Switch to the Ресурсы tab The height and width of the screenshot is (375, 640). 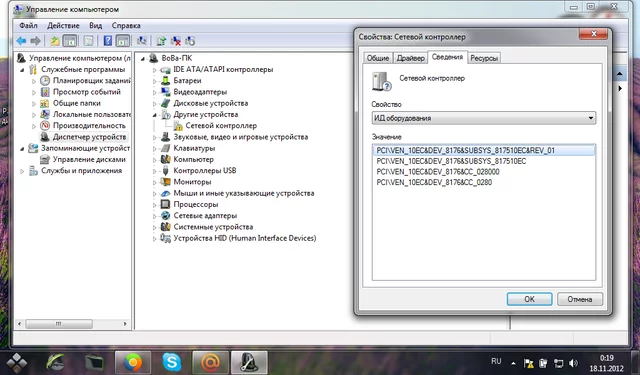[484, 58]
